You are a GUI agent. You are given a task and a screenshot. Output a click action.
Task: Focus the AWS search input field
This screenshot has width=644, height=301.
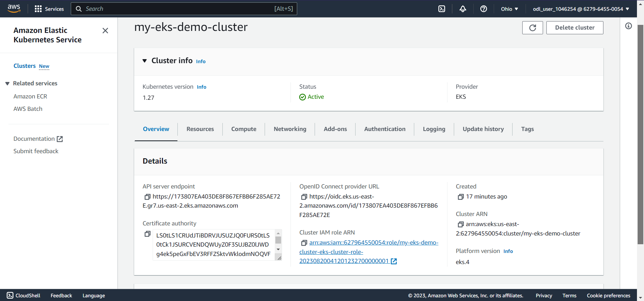[184, 9]
